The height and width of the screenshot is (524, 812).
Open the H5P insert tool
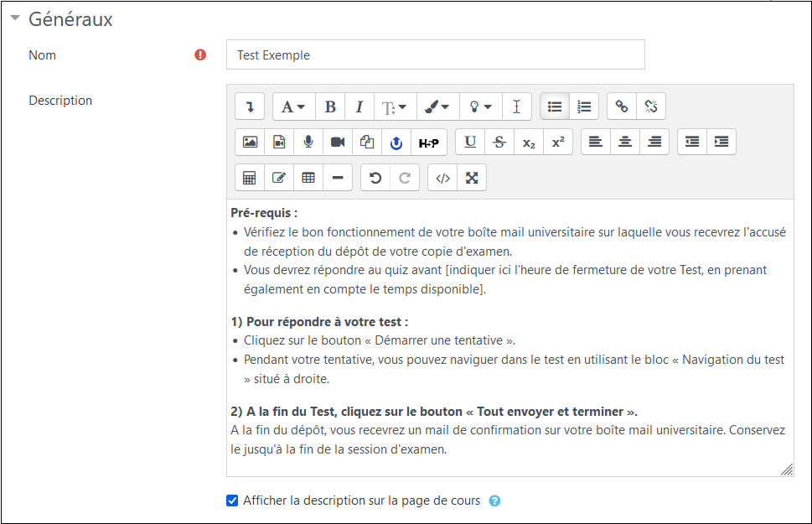click(x=428, y=142)
